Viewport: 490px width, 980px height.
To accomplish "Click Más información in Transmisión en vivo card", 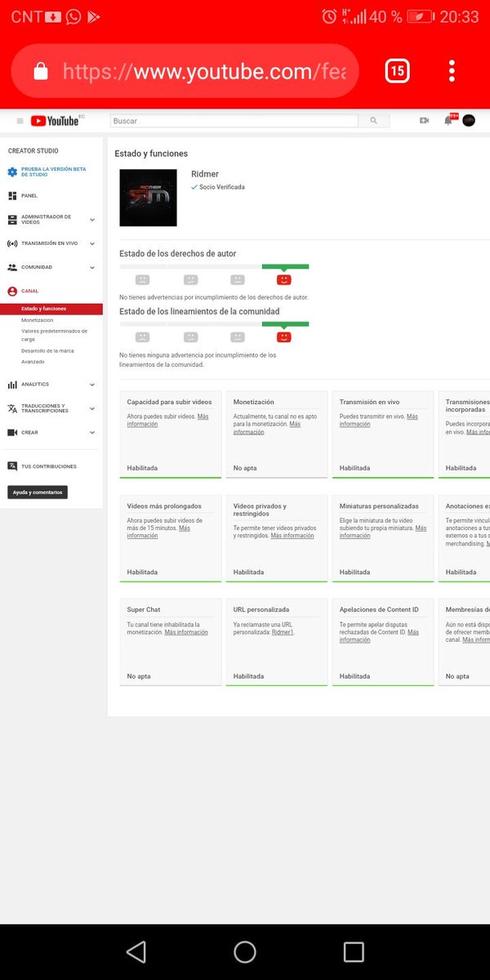I will click(379, 420).
